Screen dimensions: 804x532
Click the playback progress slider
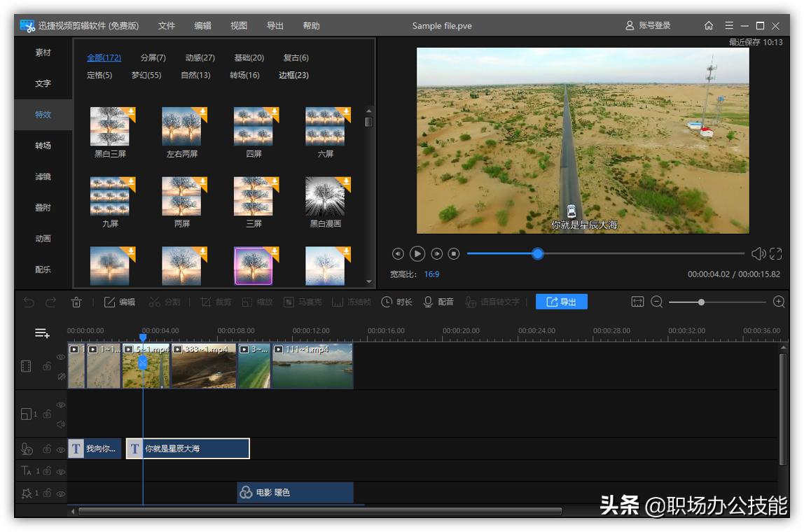[x=537, y=254]
